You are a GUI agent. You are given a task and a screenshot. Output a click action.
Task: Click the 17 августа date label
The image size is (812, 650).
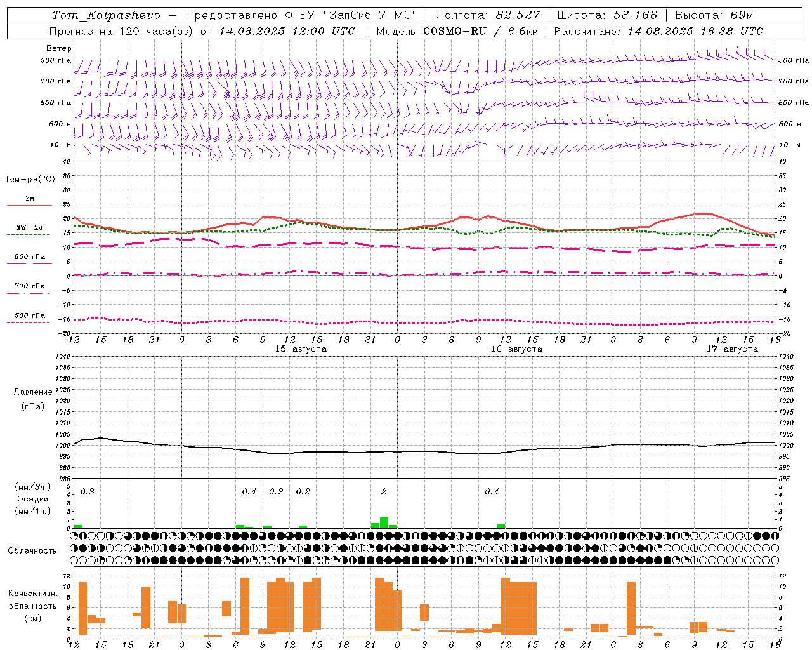(732, 349)
